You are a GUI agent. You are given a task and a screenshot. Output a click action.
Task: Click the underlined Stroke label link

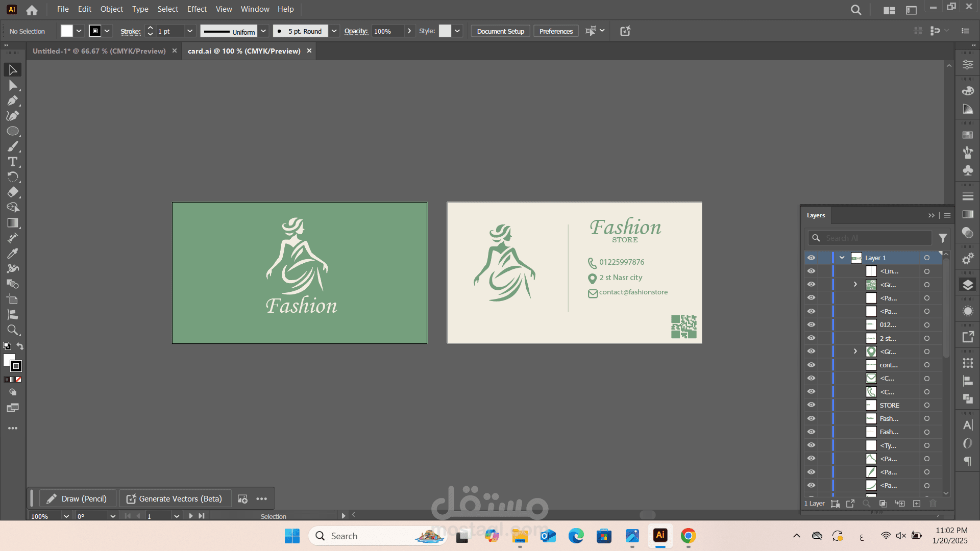click(x=131, y=31)
